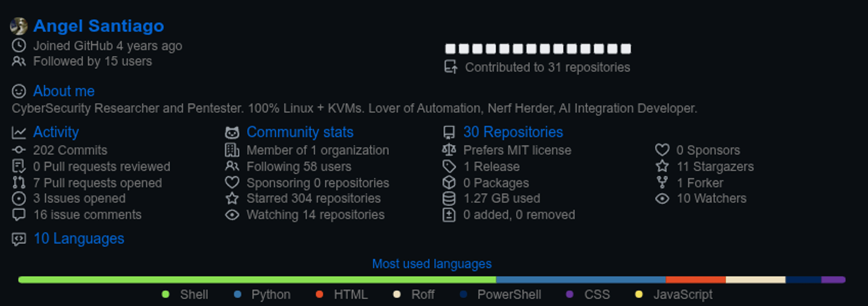Click the Most used languages title
This screenshot has height=306, width=868.
click(x=432, y=263)
